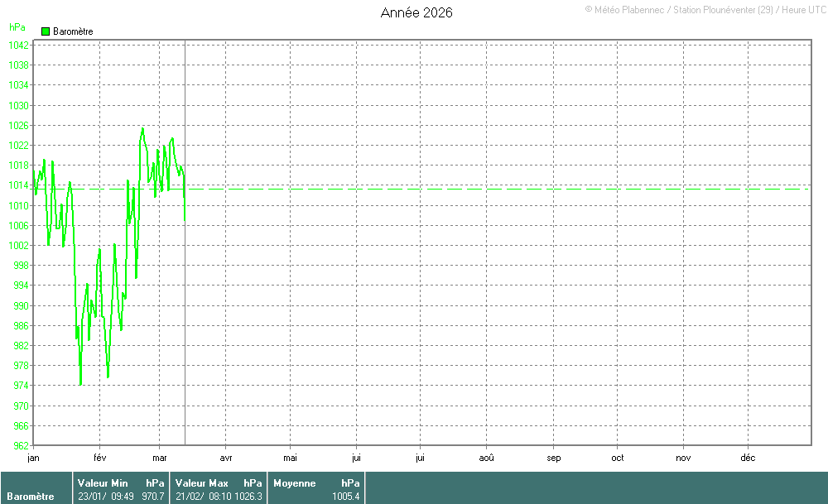Click the Valeur Max 1026.3 reading
Viewport: 828px width, 504px height.
click(x=248, y=497)
